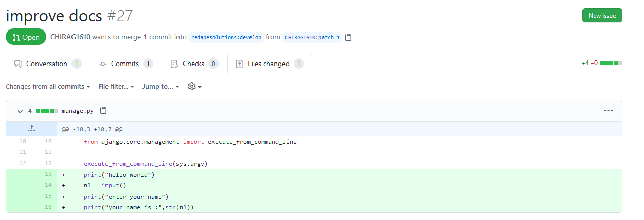Expand hidden lines above the diff
The width and height of the screenshot is (644, 220).
tap(31, 129)
